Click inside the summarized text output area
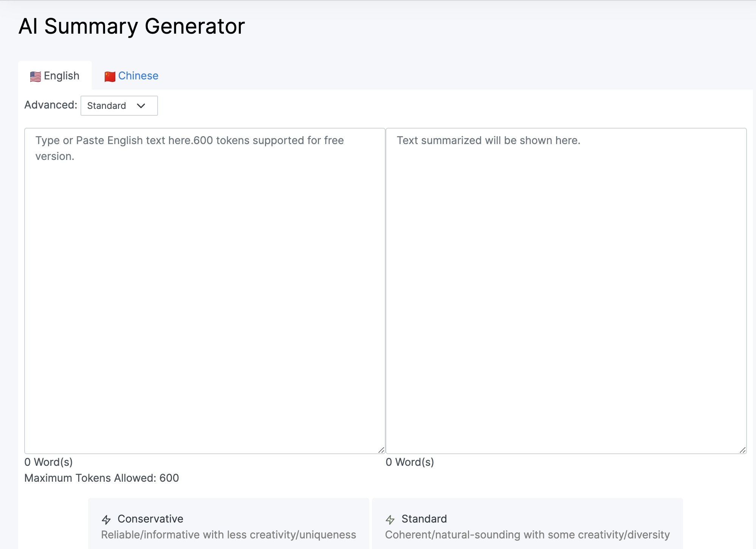 point(566,290)
